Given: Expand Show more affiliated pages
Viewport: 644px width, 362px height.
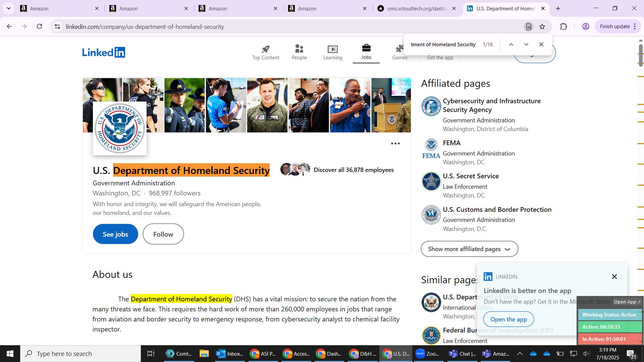Looking at the screenshot, I should 469,249.
